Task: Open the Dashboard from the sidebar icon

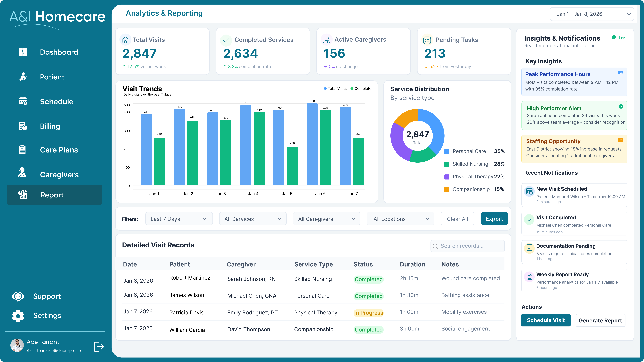Action: [x=23, y=52]
